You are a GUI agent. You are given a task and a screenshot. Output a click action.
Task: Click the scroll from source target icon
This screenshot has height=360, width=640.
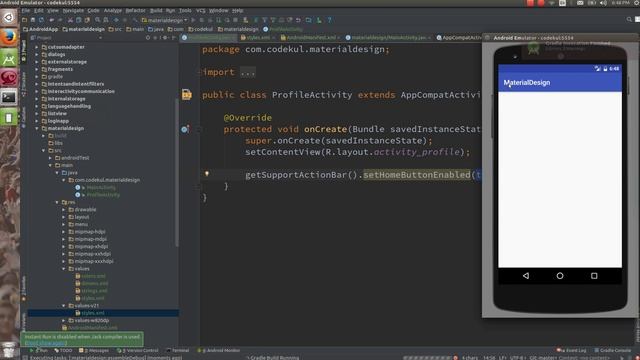pyautogui.click(x=148, y=38)
